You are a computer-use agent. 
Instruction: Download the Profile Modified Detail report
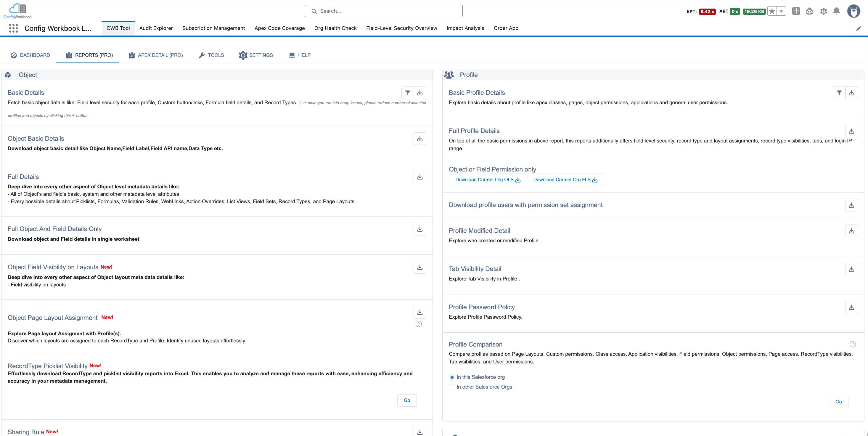[851, 231]
